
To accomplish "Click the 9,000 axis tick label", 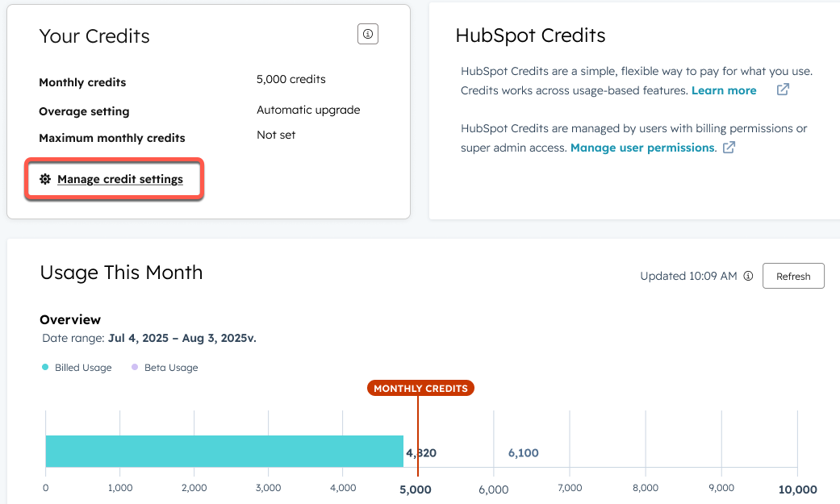I will [721, 488].
